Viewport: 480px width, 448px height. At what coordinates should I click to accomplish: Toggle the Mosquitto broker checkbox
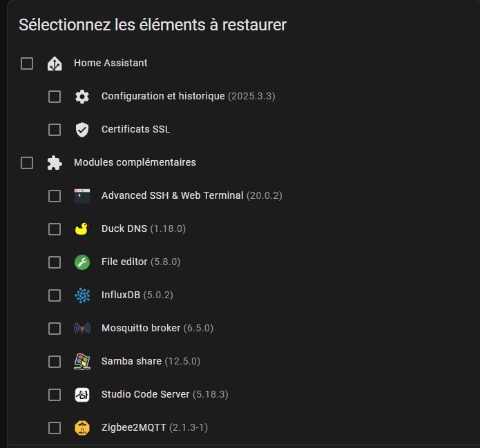coord(55,329)
